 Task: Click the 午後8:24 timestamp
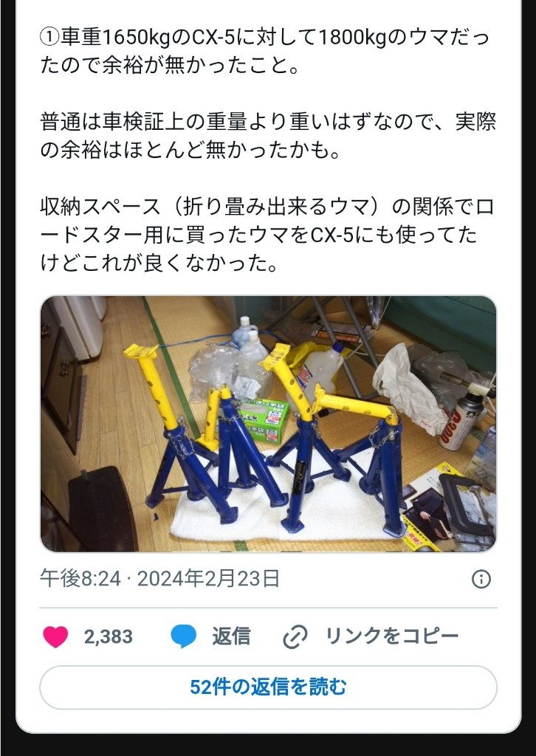80,578
